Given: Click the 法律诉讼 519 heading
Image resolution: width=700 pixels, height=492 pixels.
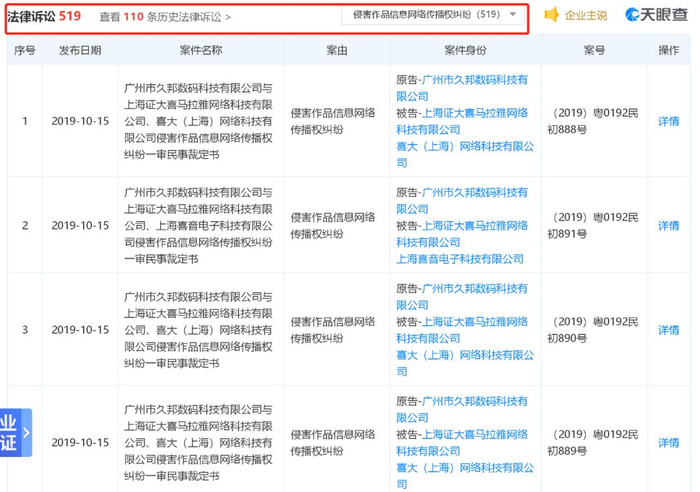Looking at the screenshot, I should coord(44,16).
